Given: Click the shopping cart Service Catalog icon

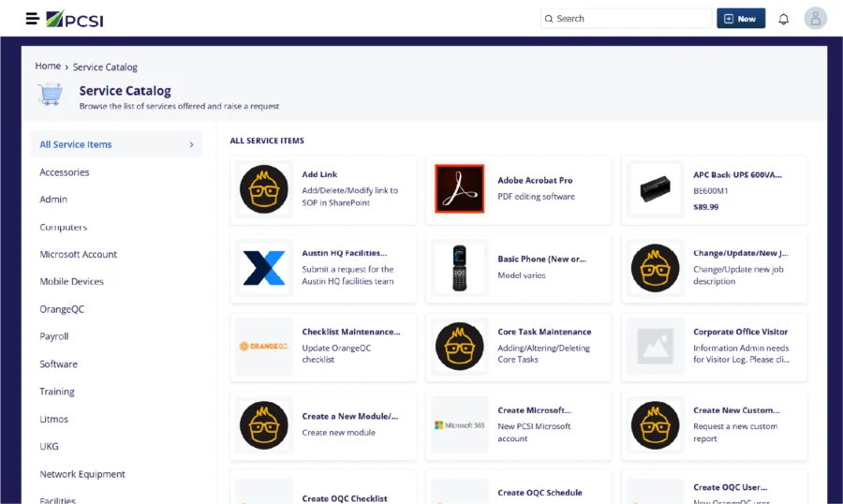Looking at the screenshot, I should (51, 95).
